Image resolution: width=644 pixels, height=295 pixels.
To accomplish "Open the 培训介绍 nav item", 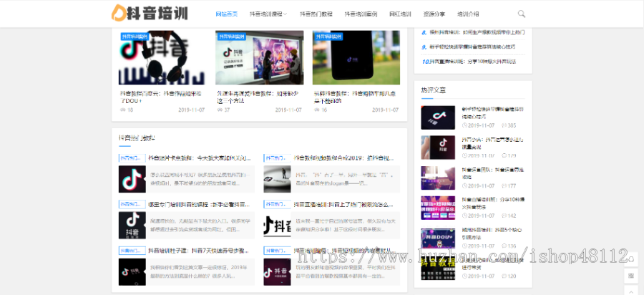I will pos(468,14).
